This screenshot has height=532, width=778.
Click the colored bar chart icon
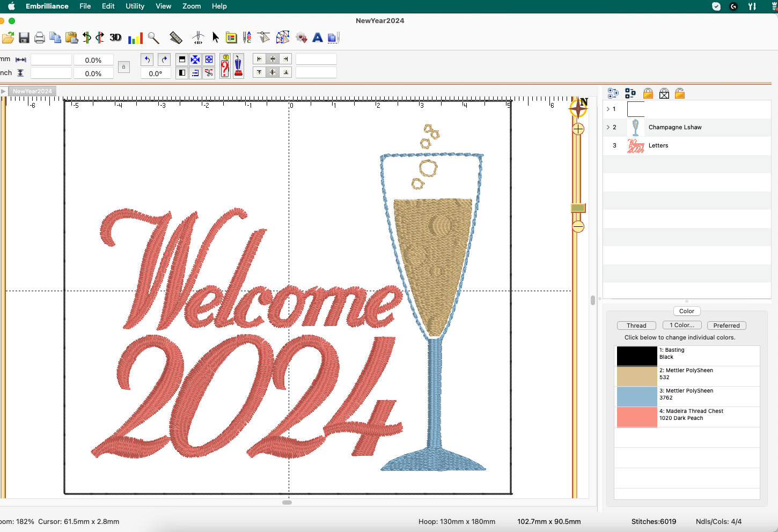pos(135,38)
